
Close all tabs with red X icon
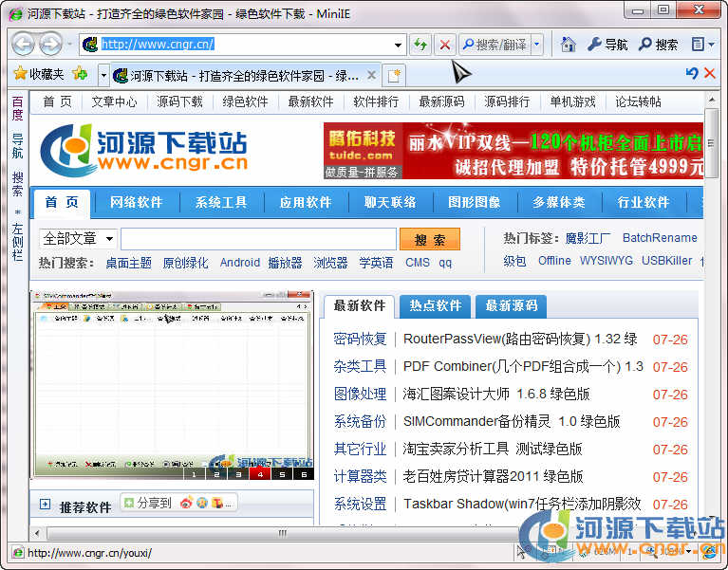coord(709,73)
